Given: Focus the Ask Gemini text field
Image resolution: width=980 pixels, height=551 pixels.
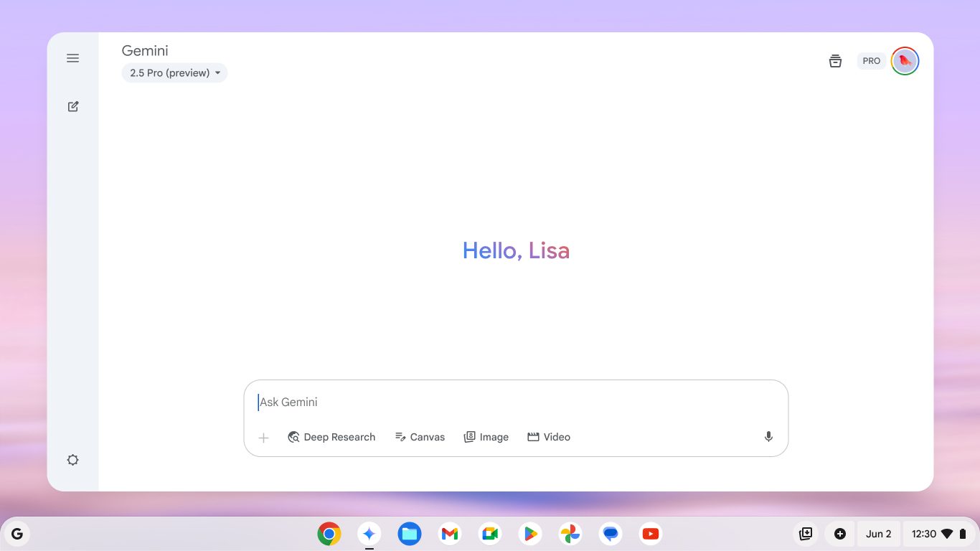Looking at the screenshot, I should pyautogui.click(x=502, y=402).
